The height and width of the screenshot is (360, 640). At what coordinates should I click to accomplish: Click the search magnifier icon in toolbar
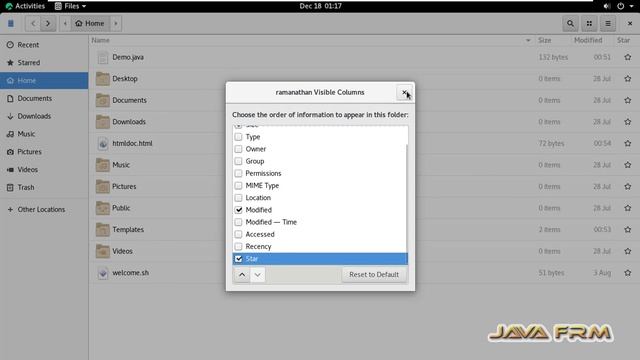(570, 24)
